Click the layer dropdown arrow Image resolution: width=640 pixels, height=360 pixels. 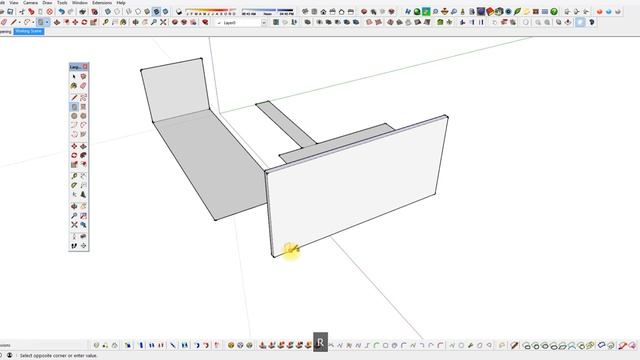264,23
